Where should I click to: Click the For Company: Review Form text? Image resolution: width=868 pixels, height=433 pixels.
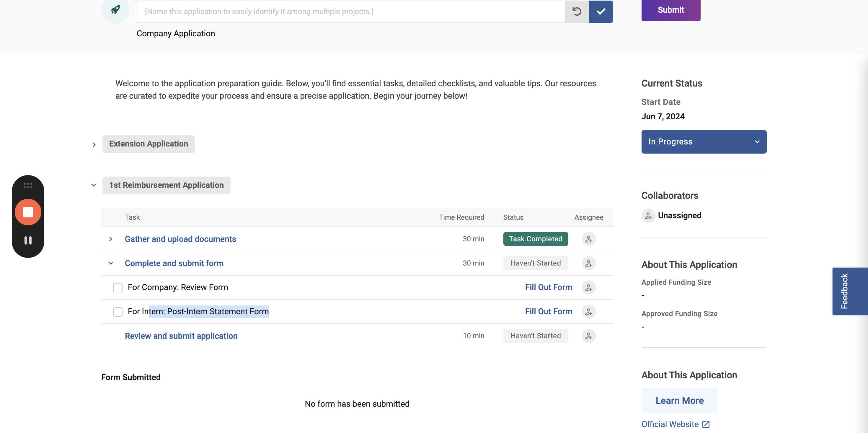tap(177, 287)
